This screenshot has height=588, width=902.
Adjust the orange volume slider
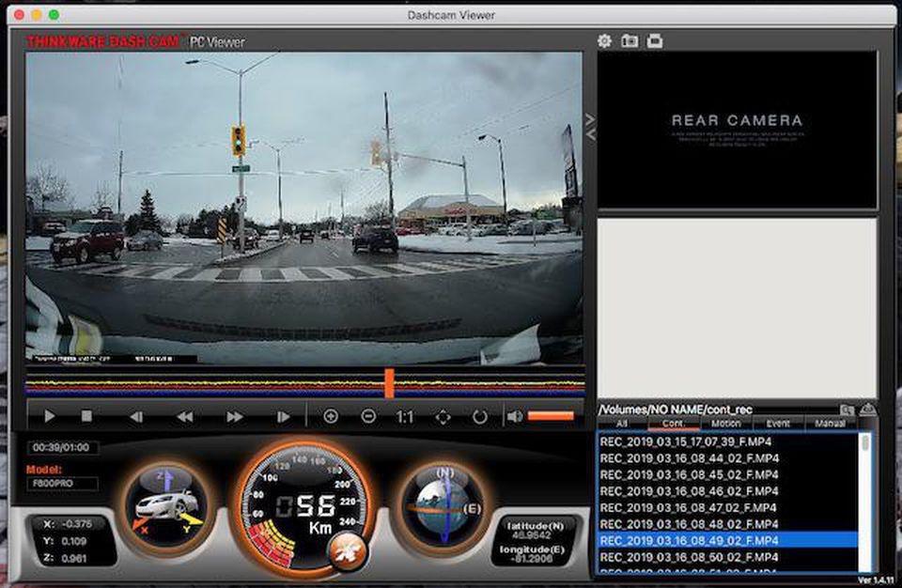(551, 416)
